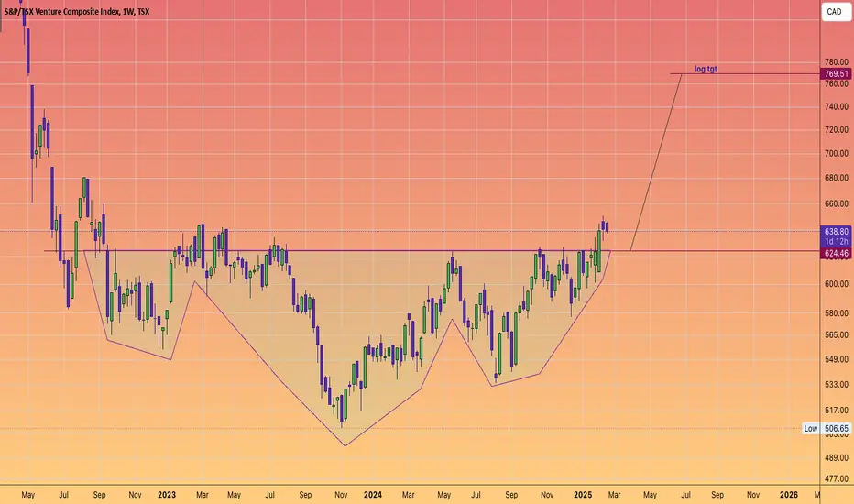This screenshot has height=504, width=854.
Task: Click the 600.00 price axis label
Action: (836, 284)
